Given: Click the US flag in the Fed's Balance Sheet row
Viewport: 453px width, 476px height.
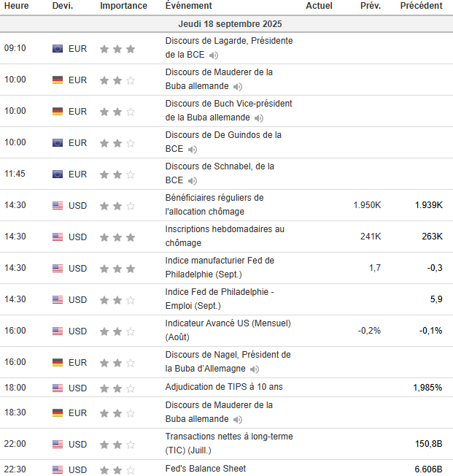Looking at the screenshot, I should [x=58, y=469].
